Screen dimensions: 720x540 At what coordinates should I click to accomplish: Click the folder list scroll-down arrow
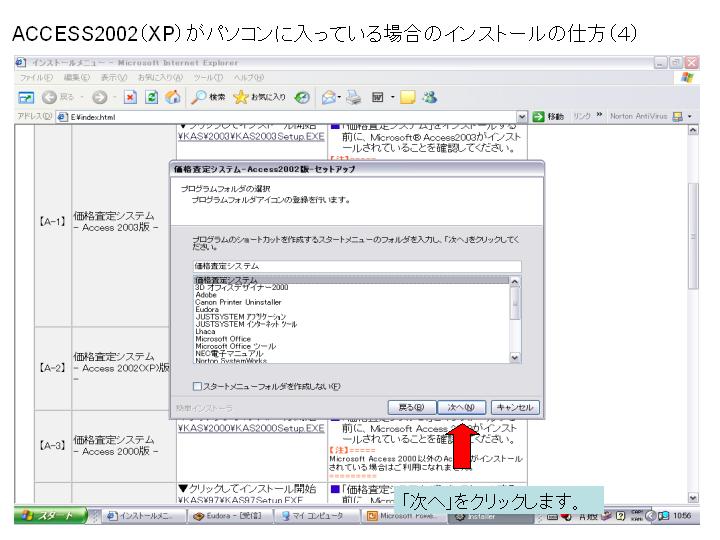[x=515, y=357]
